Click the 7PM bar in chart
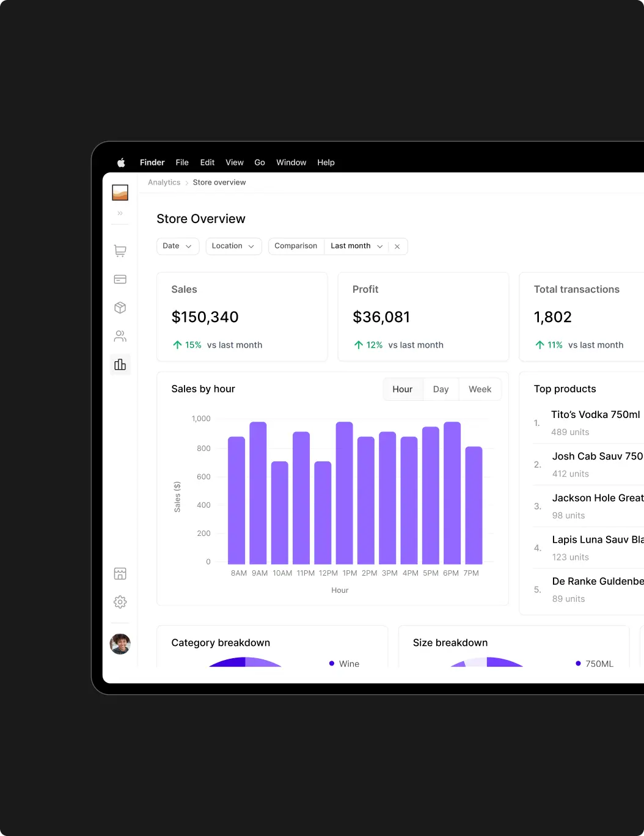The image size is (644, 836). (474, 505)
